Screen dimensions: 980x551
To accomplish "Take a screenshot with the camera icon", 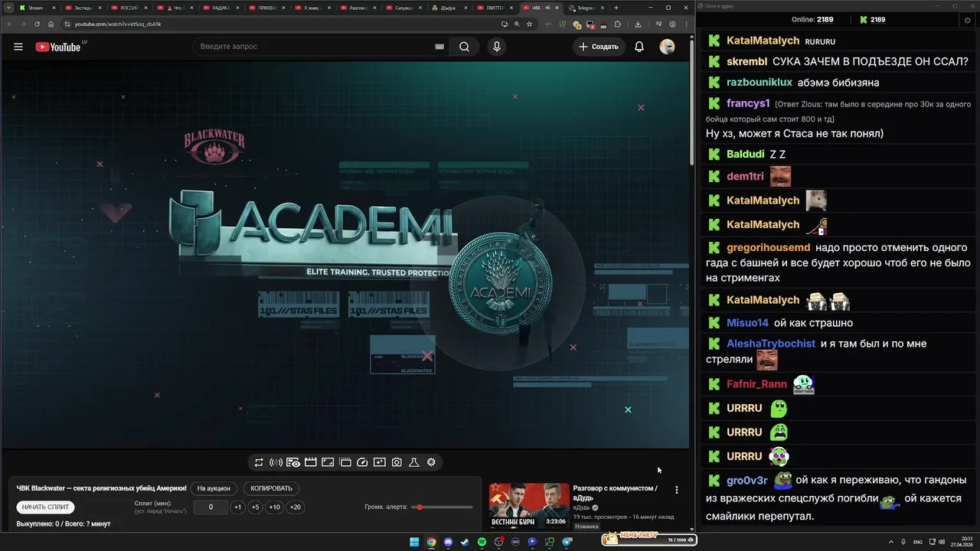I will point(397,462).
